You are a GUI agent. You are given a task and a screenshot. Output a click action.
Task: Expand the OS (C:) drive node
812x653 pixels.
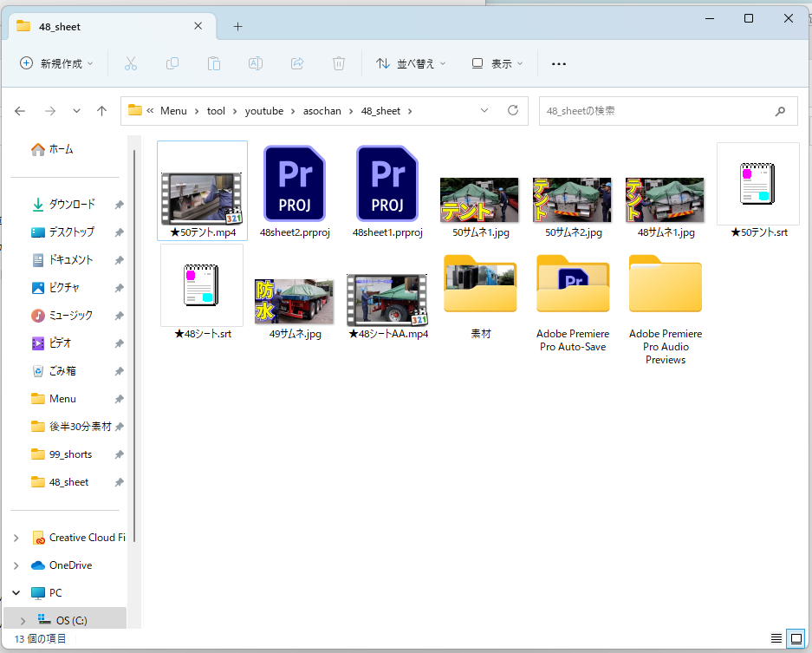23,620
